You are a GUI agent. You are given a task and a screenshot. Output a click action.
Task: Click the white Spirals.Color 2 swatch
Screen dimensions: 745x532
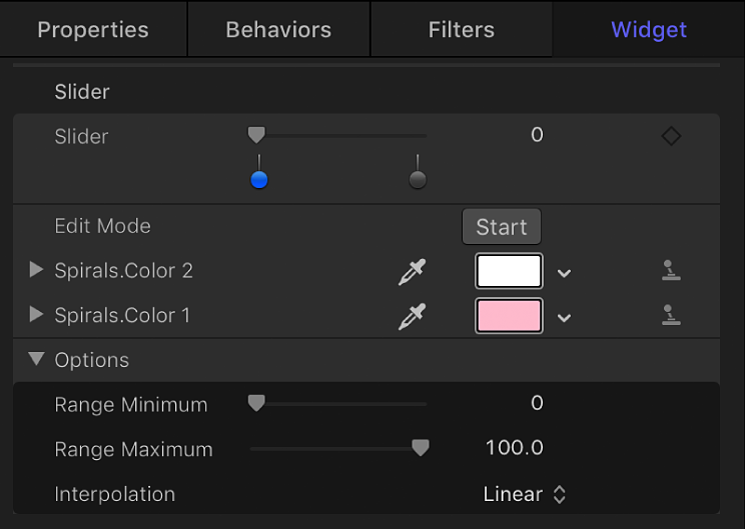click(x=509, y=271)
